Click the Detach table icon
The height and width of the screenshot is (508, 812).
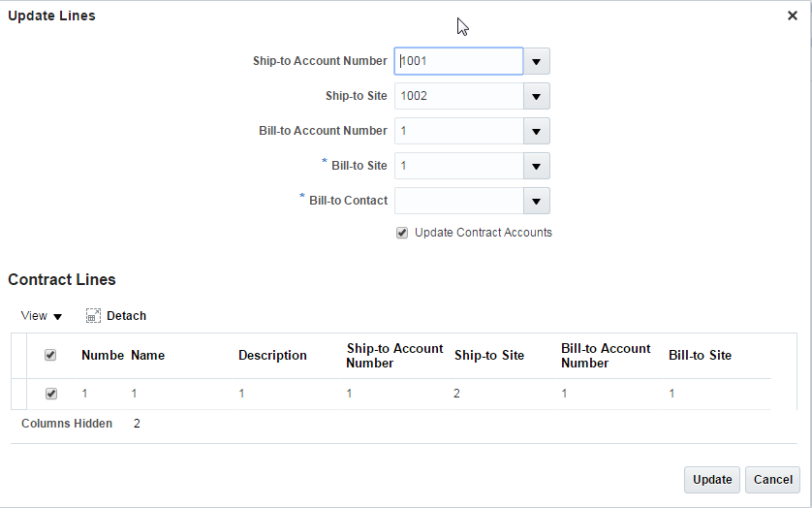click(94, 316)
